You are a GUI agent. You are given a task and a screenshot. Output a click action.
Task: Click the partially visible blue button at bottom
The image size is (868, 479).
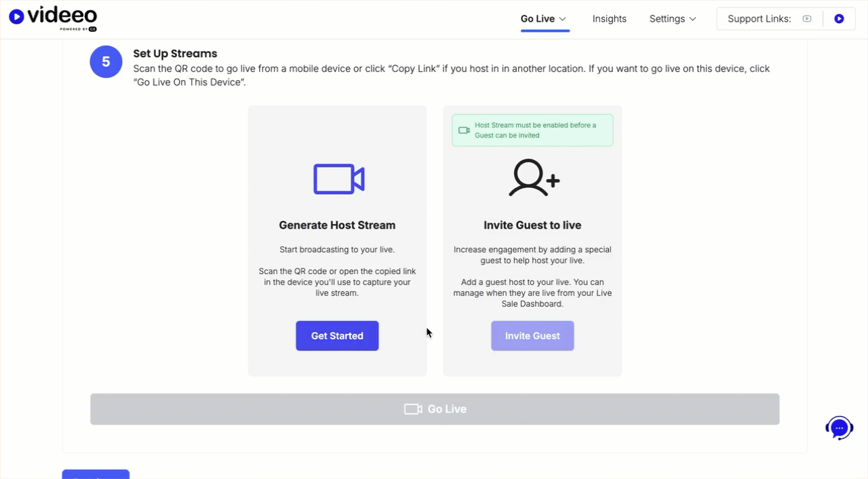click(96, 474)
